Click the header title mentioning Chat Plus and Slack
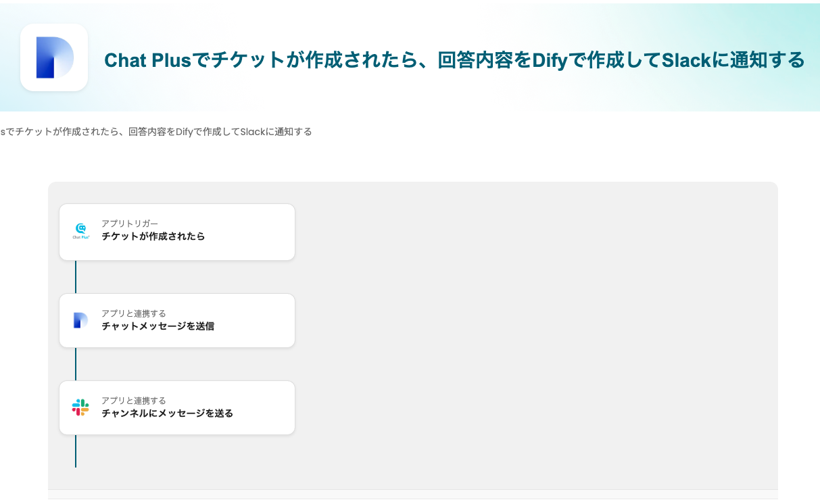 coord(454,60)
